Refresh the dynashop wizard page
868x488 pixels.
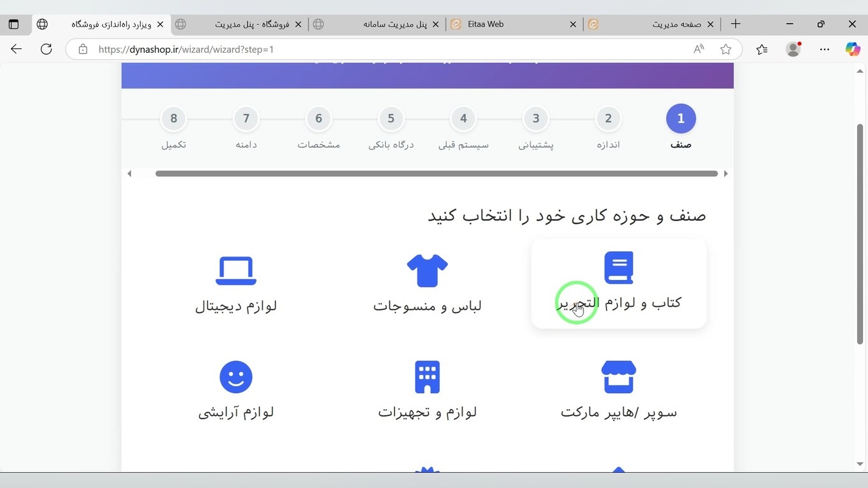coord(46,49)
